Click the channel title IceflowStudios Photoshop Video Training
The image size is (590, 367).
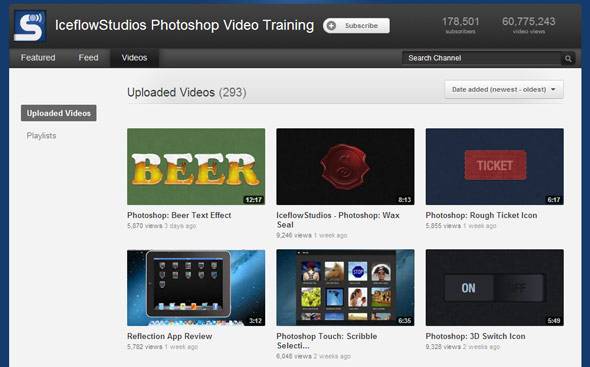point(184,25)
